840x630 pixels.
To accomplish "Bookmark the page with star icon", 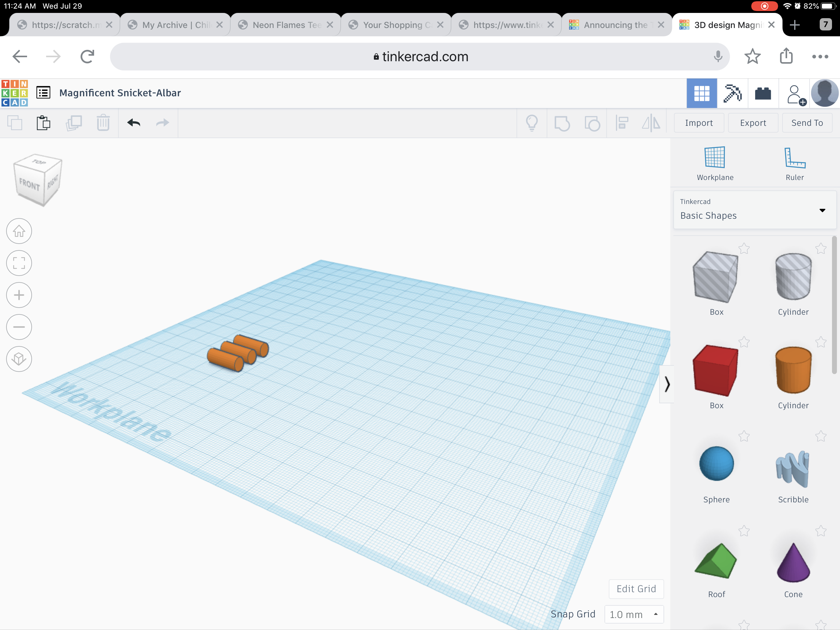I will 752,57.
